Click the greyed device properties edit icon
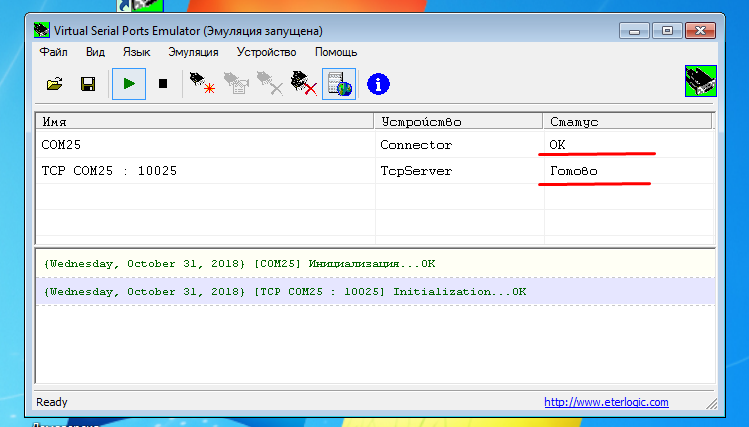This screenshot has height=427, width=749. click(236, 83)
